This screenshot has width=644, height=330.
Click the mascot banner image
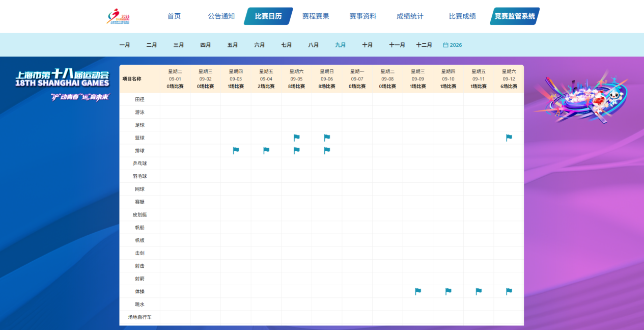[x=580, y=97]
